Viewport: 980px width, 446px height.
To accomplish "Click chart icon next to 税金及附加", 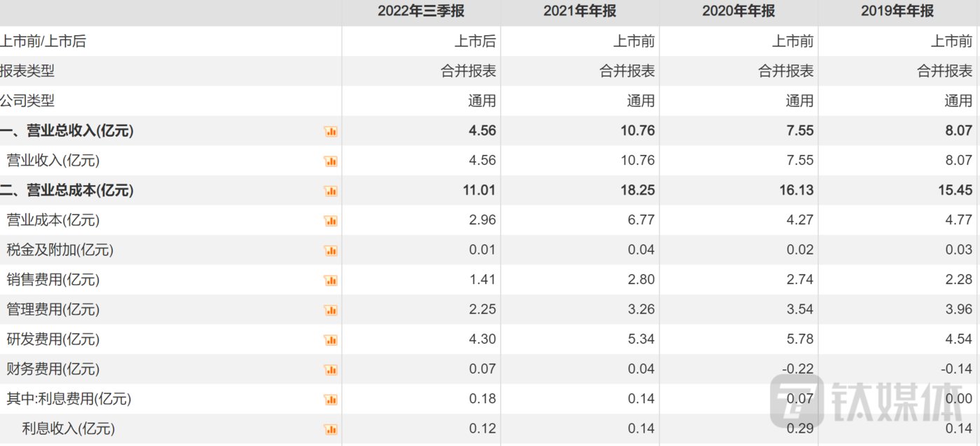I will 331,250.
